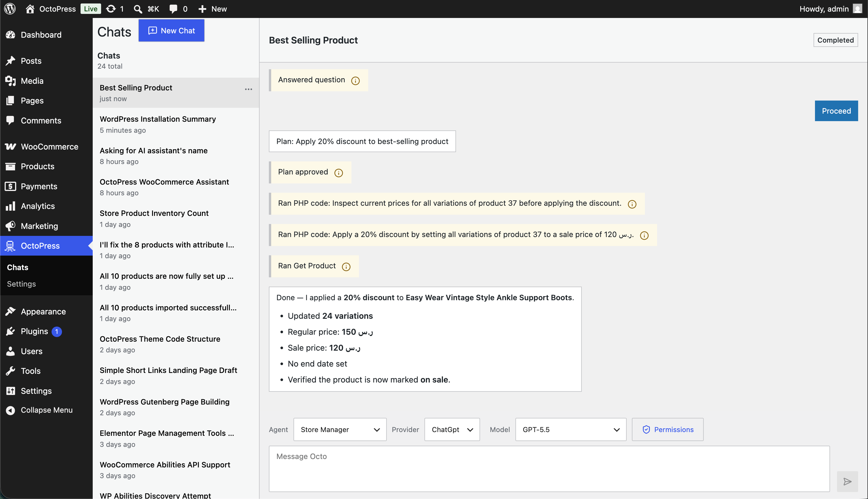
Task: Show info for Ran Get Product step
Action: tap(346, 267)
